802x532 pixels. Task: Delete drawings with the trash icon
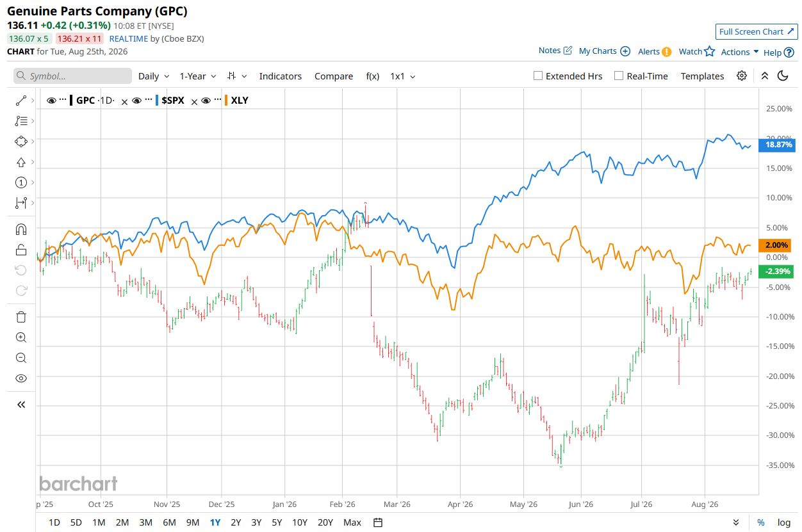pos(21,317)
